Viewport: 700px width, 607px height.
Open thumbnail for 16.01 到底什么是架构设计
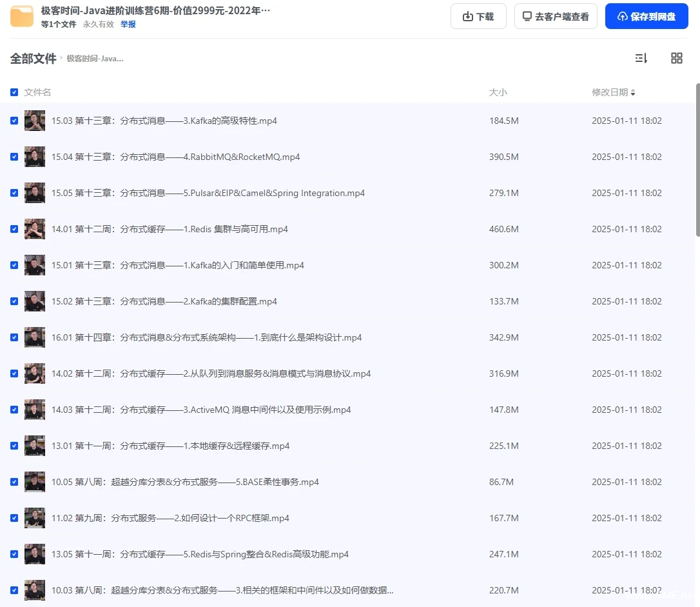point(35,337)
